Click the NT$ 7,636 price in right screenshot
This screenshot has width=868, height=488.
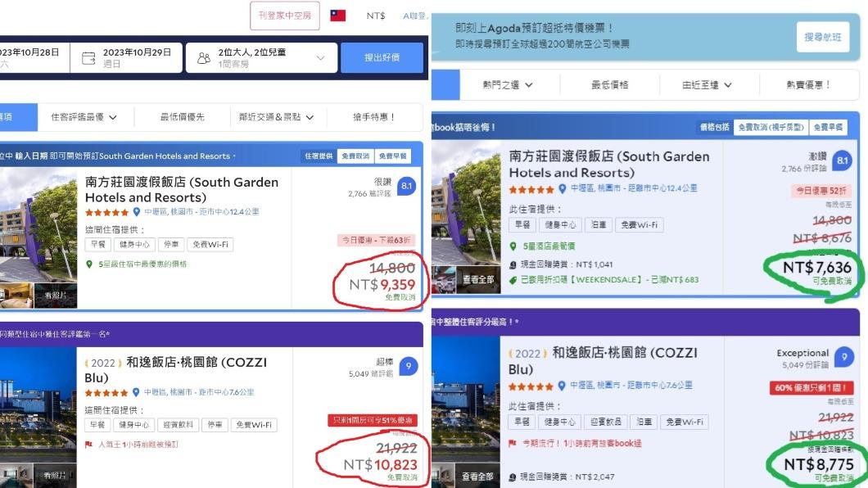[x=817, y=268]
